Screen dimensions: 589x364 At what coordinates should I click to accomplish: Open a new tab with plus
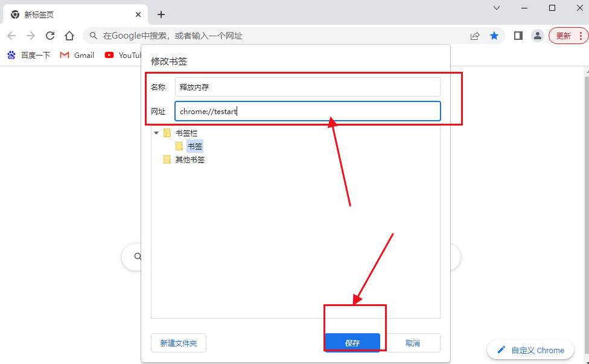(161, 14)
